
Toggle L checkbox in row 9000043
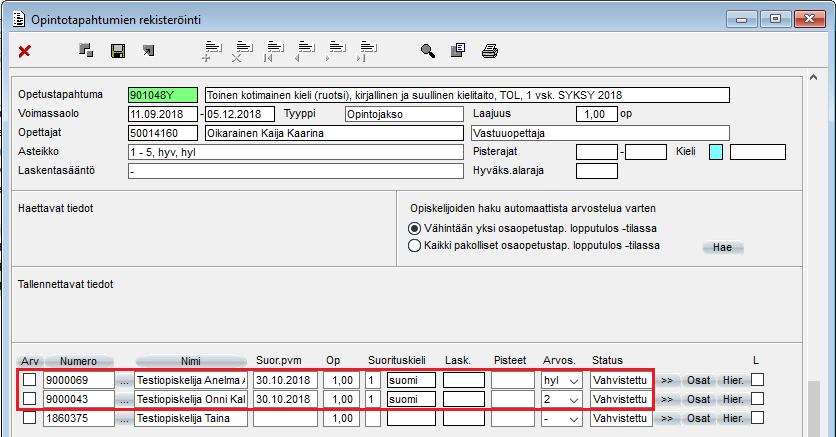click(757, 399)
